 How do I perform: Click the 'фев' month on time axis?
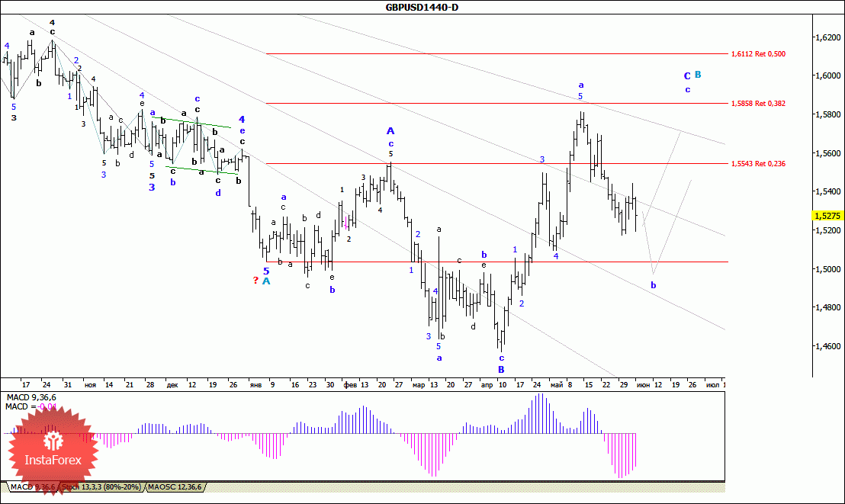tap(350, 385)
